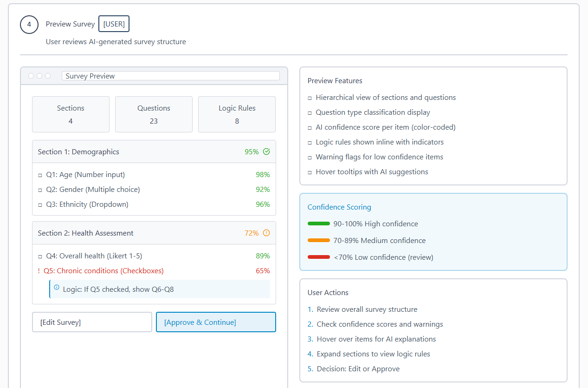The image size is (588, 388).
Task: Click the green checkmark icon for Section 1
Action: tap(266, 151)
